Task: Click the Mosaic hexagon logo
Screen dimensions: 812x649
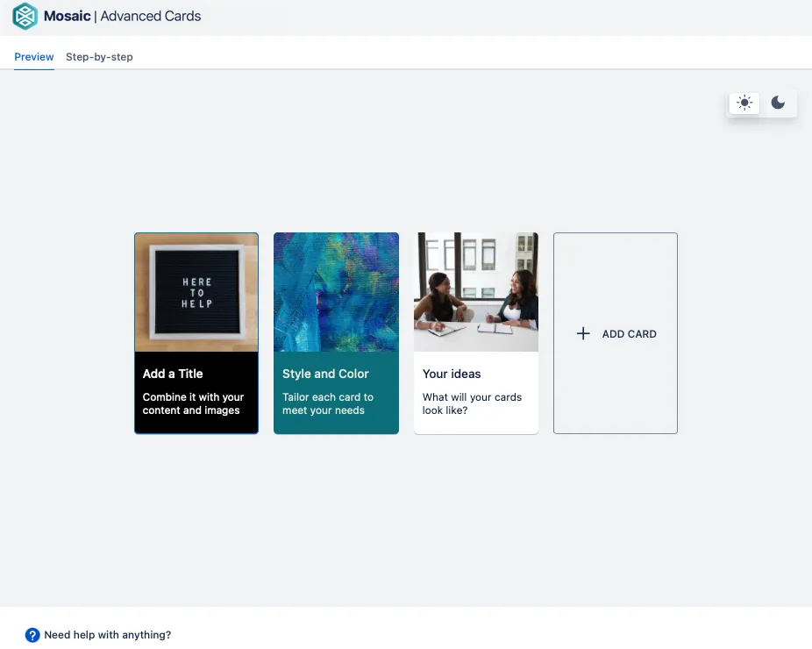Action: [25, 16]
